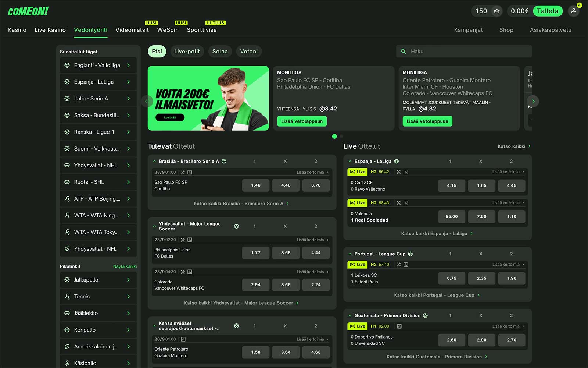Open Katso kaikki Brasilia - Brasilero Serie A
This screenshot has width=588, height=368.
241,204
